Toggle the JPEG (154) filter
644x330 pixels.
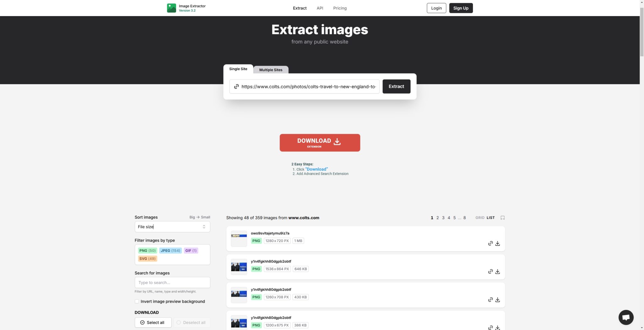coord(170,250)
